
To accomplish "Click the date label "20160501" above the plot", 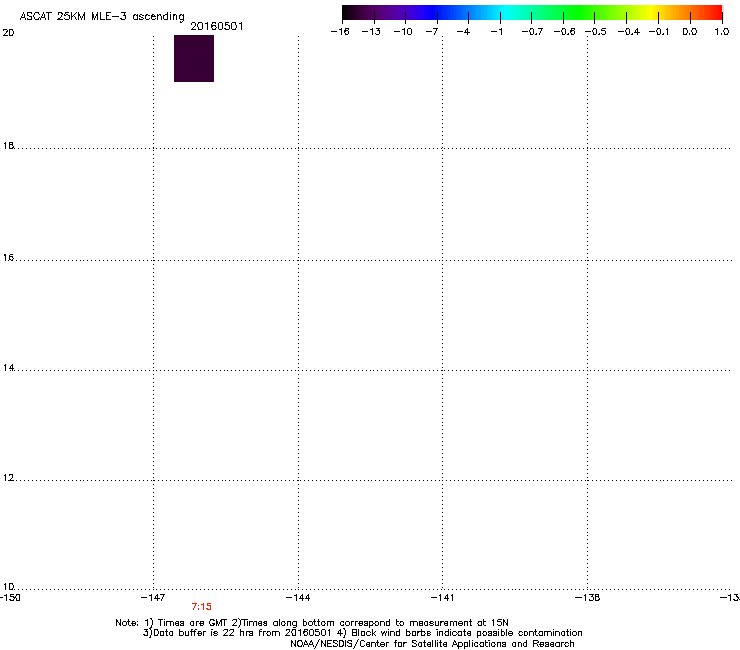I will 217,26.
